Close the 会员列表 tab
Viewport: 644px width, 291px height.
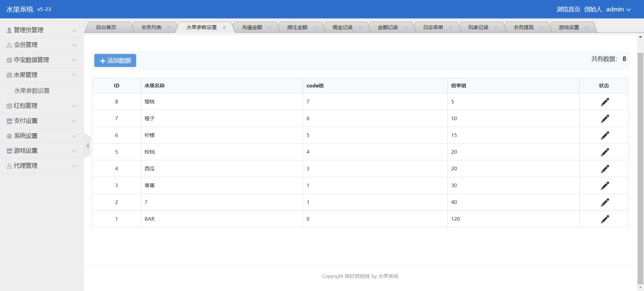pyautogui.click(x=169, y=28)
